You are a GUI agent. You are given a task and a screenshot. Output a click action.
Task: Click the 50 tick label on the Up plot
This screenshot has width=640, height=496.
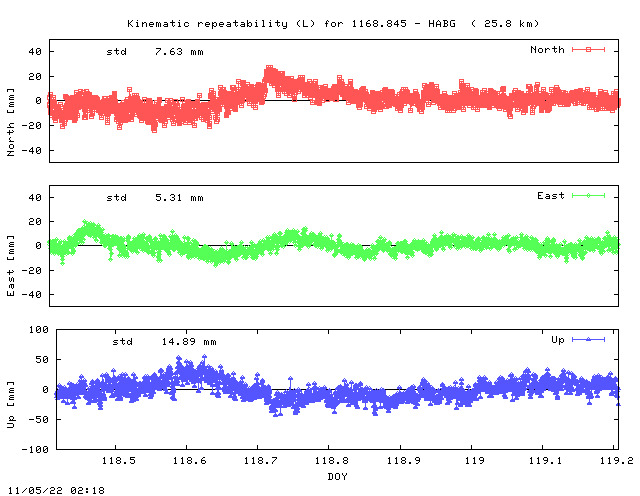42,360
